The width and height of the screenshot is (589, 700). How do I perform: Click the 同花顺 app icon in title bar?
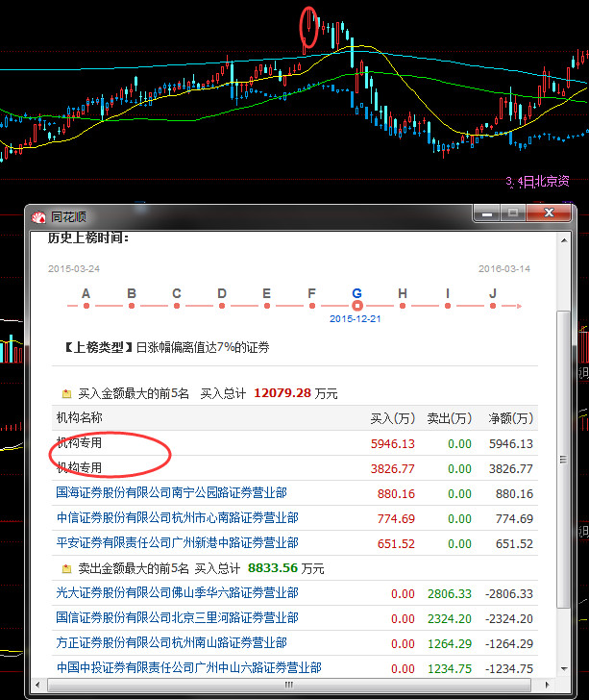[x=38, y=218]
